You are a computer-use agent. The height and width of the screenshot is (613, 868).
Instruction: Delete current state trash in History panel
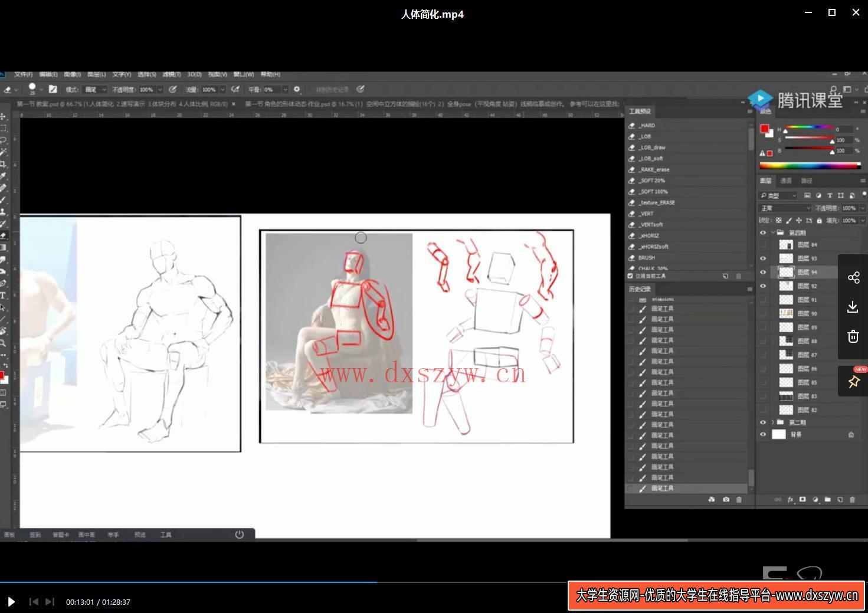click(739, 500)
